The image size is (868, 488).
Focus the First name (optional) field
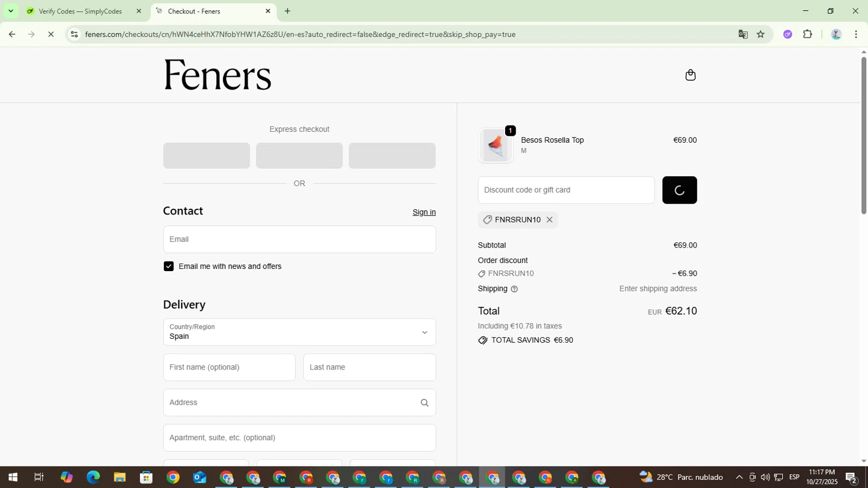[x=229, y=367]
